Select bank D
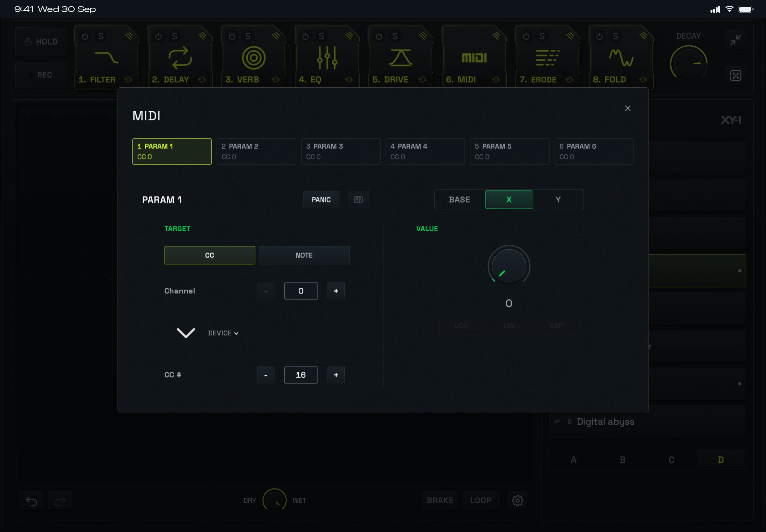The height and width of the screenshot is (532, 766). pyautogui.click(x=721, y=460)
